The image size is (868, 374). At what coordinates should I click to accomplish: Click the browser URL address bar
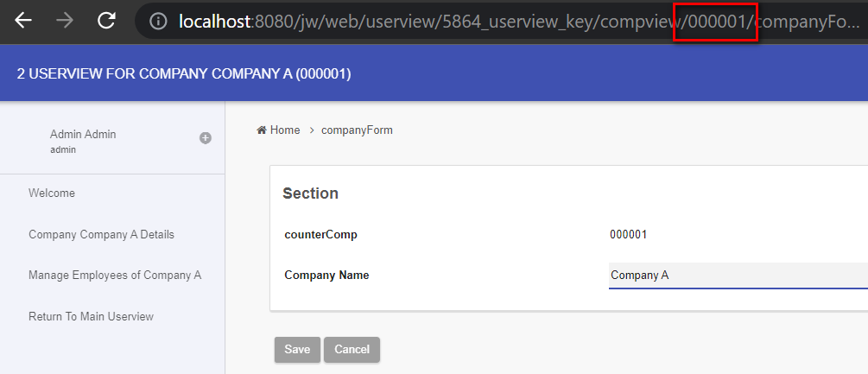501,22
